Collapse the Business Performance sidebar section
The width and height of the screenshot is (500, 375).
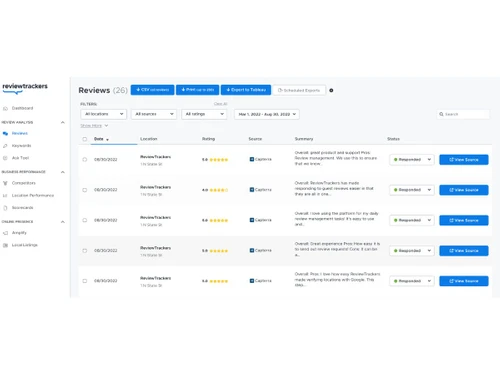63,172
